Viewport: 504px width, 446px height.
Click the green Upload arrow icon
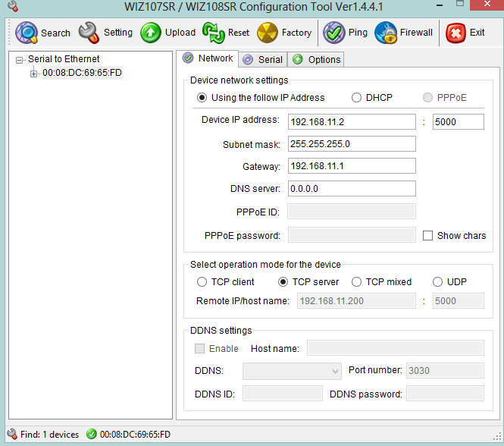click(x=150, y=33)
